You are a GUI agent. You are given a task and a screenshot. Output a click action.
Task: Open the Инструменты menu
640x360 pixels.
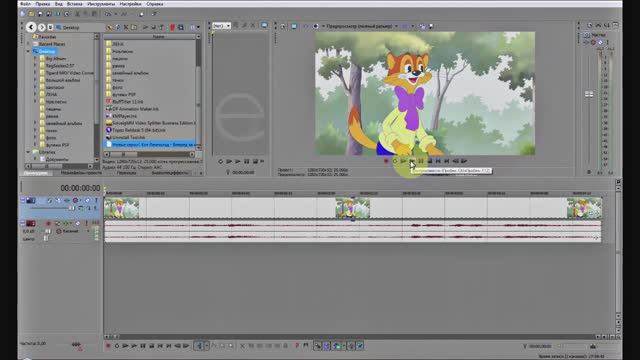tap(101, 4)
